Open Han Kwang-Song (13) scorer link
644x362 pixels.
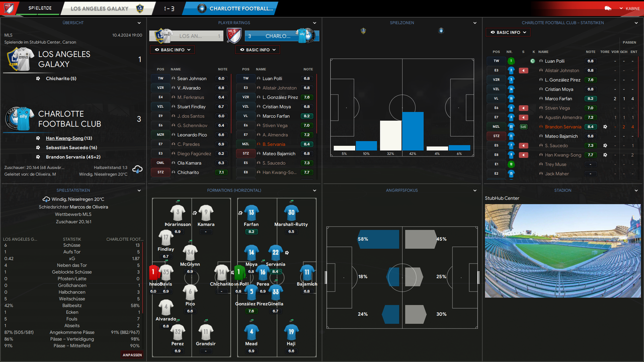coord(69,138)
